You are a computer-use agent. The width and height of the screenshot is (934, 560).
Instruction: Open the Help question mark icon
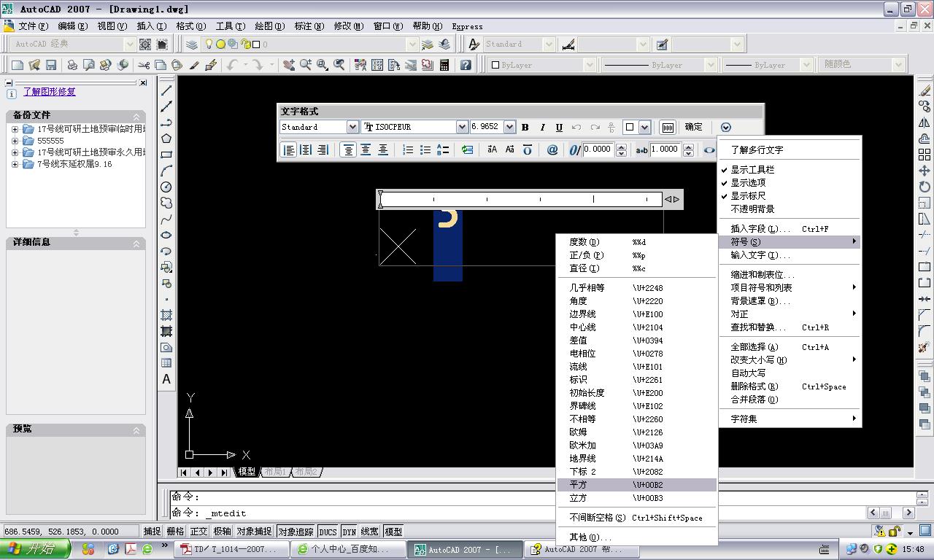coord(466,65)
